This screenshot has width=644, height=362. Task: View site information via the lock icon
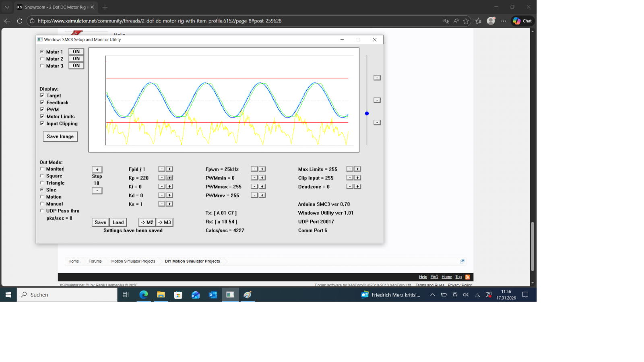click(x=32, y=21)
